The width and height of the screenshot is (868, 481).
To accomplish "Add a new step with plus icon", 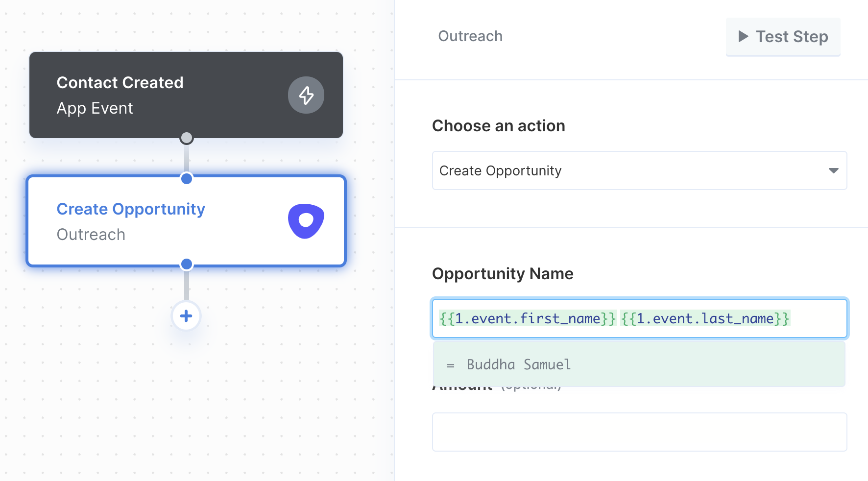I will (x=186, y=316).
